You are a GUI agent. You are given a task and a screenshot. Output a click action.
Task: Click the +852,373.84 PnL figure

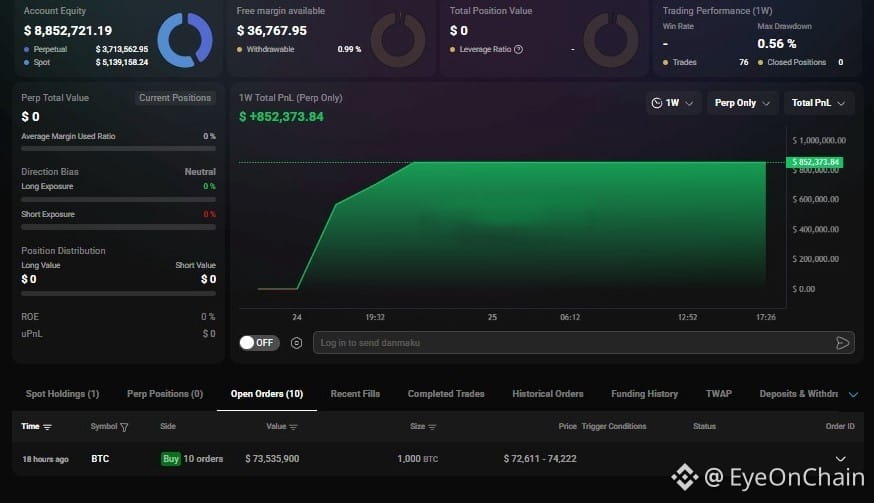[281, 117]
